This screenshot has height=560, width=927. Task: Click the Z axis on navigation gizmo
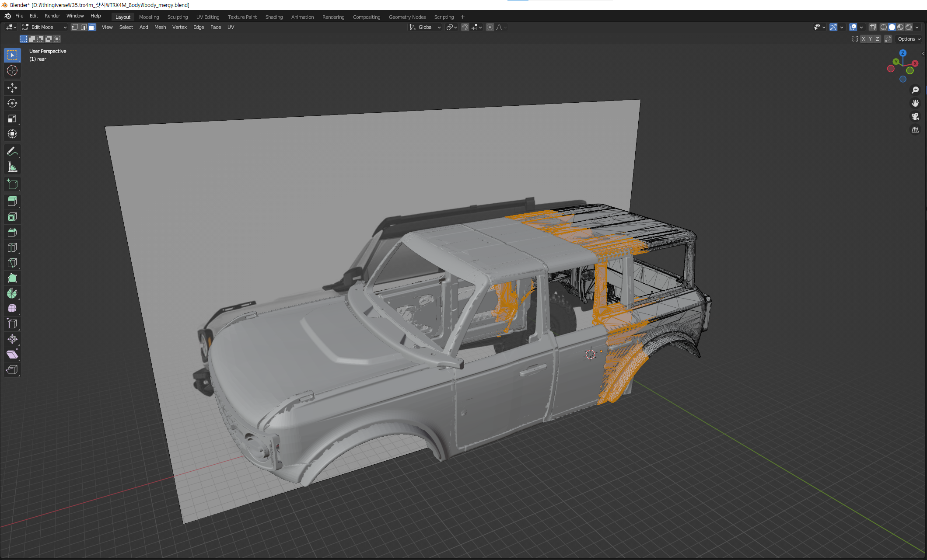click(x=903, y=53)
